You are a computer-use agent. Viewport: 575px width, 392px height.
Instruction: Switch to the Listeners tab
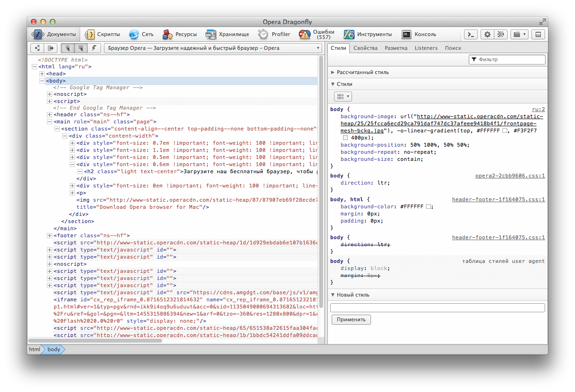426,48
